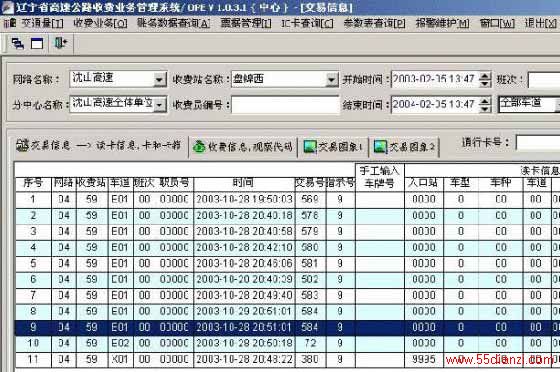Select row with transaction number 580
The width and height of the screenshot is (560, 372).
288,247
